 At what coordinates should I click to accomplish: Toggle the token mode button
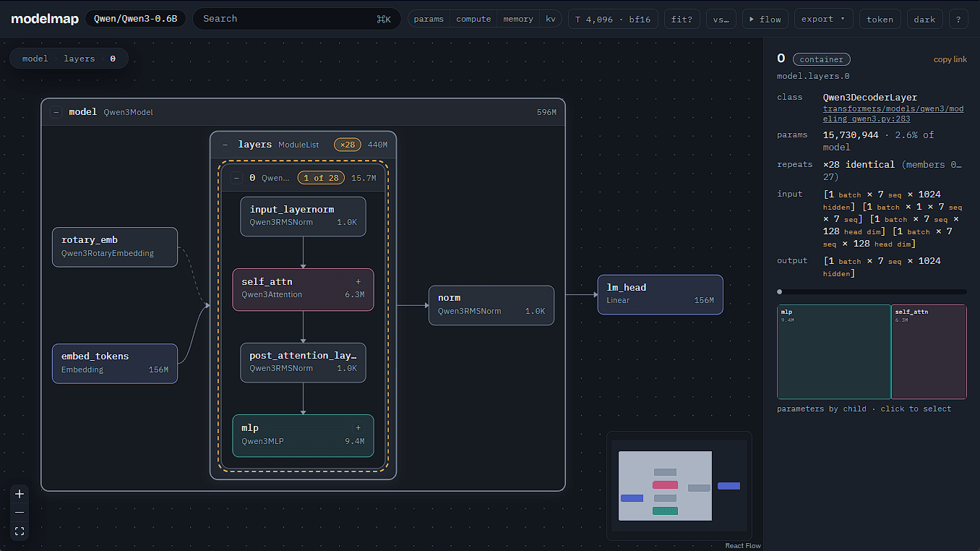point(880,19)
